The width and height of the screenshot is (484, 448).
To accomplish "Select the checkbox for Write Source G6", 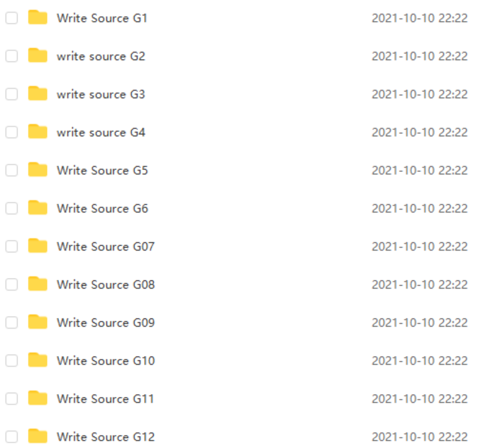I will (11, 208).
